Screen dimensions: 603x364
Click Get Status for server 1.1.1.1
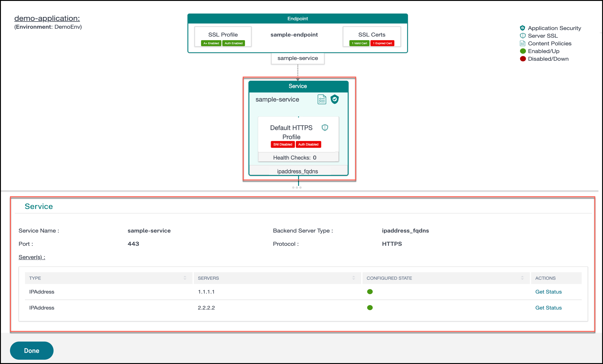coord(548,292)
